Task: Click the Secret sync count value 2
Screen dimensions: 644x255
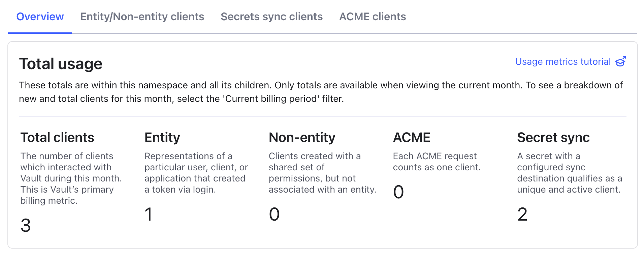Action: (x=522, y=214)
